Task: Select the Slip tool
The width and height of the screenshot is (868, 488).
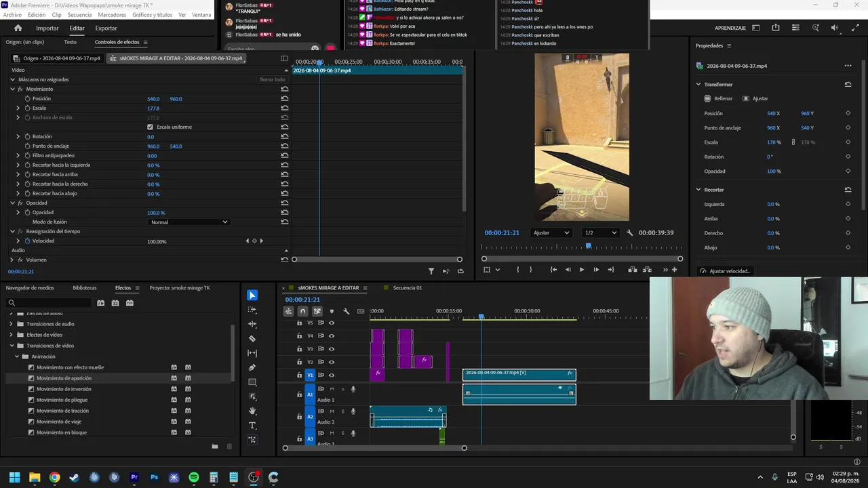Action: pos(252,353)
